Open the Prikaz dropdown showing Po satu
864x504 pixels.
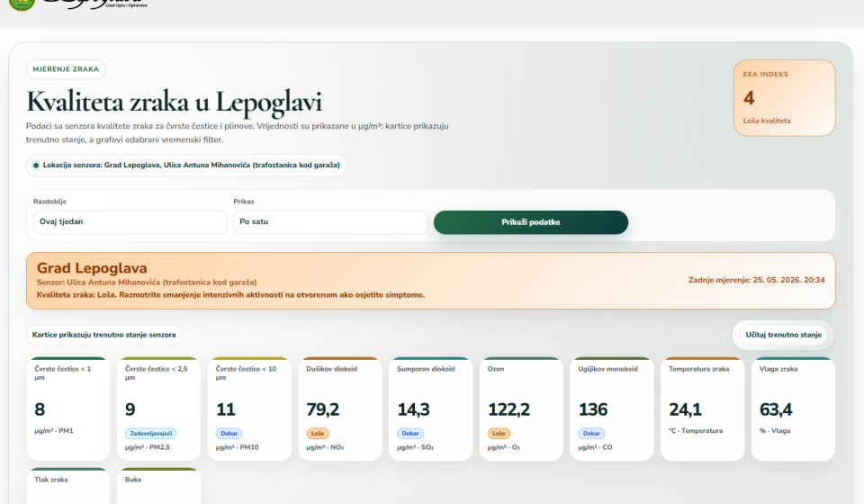point(330,222)
